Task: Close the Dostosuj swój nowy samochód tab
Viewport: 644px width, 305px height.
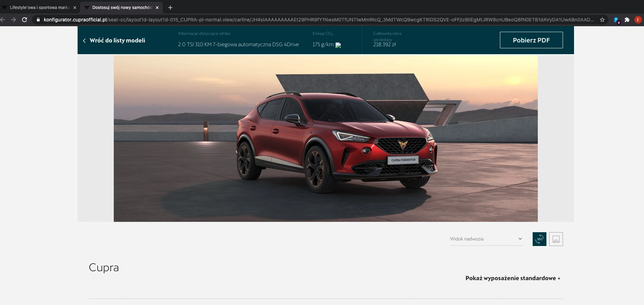Action: click(x=157, y=8)
